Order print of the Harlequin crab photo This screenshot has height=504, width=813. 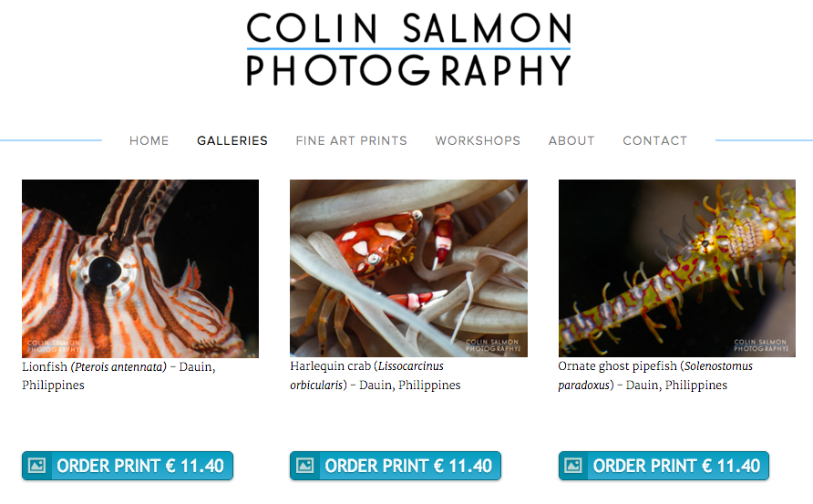(396, 466)
